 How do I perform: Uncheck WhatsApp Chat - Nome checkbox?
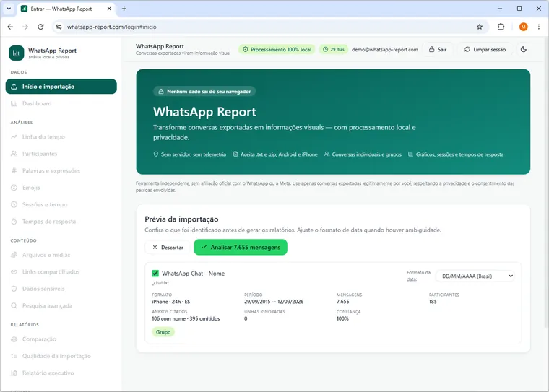pyautogui.click(x=155, y=274)
